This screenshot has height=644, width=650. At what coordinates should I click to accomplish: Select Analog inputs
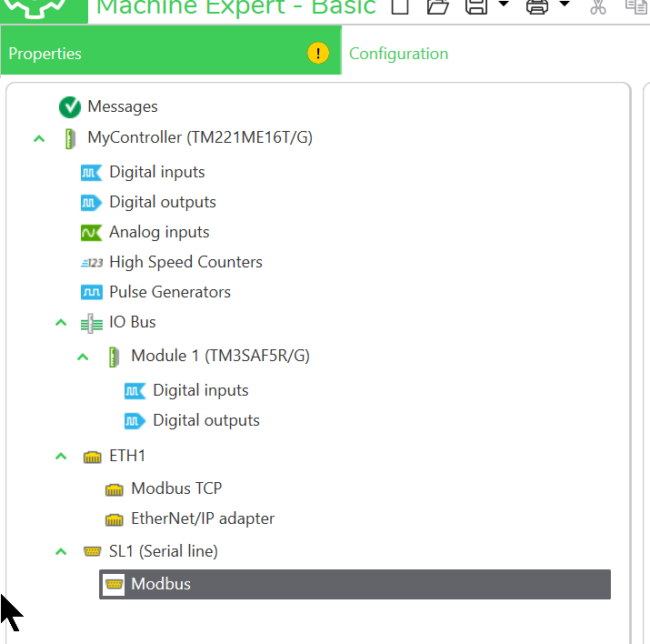(x=159, y=233)
